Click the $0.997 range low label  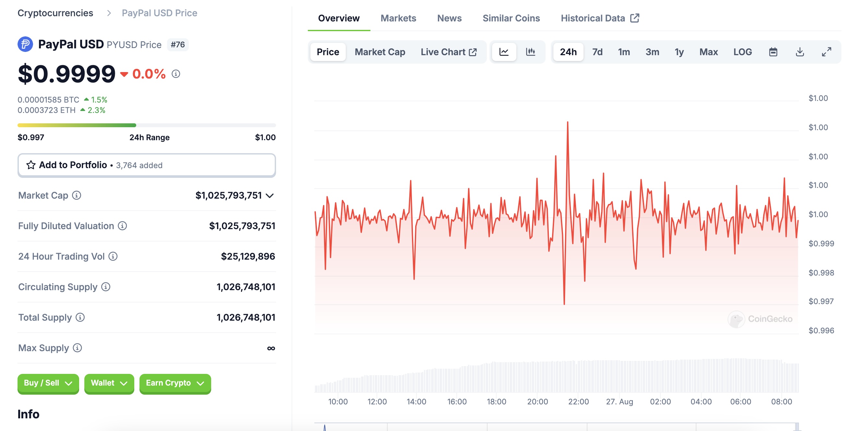pos(31,138)
